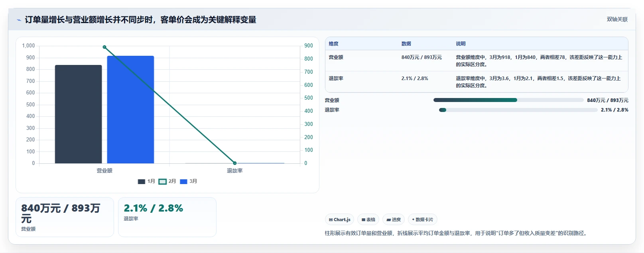Click the 退款率 x-axis label
The image size is (644, 253).
coord(235,171)
